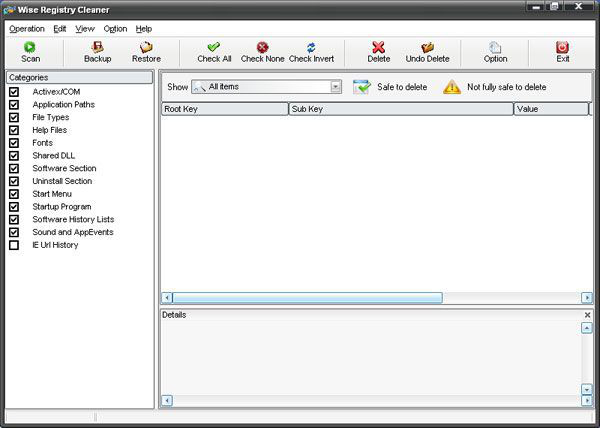
Task: Click the Root Key column header
Action: (224, 109)
